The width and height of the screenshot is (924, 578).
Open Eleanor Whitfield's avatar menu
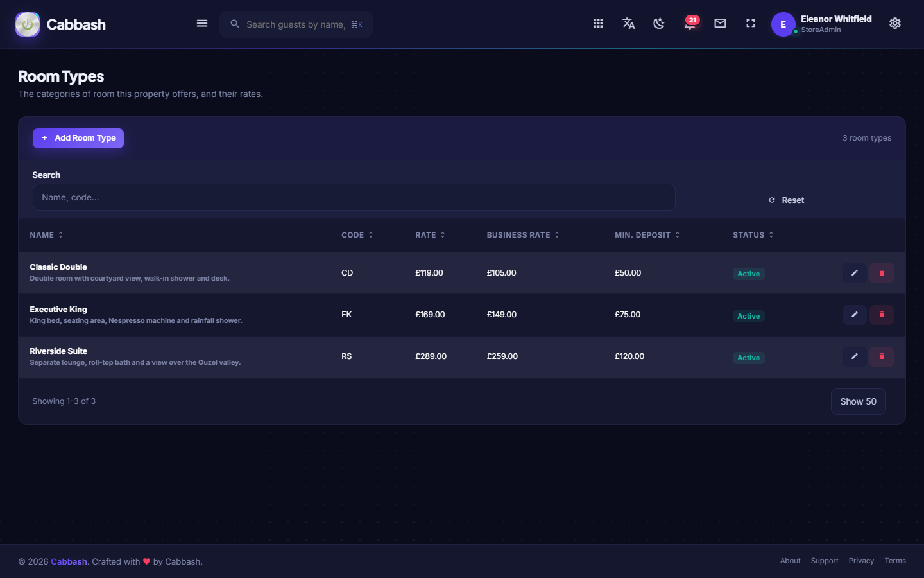click(x=783, y=24)
